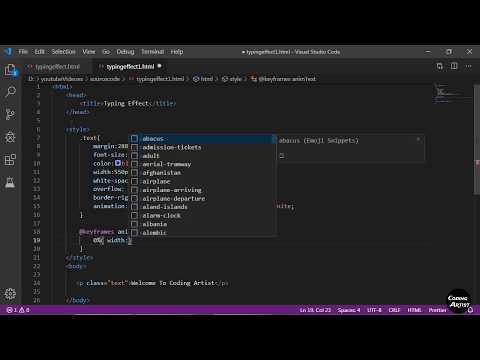The image size is (480, 360).
Task: Open the notifications bell in the status bar
Action: click(470, 310)
